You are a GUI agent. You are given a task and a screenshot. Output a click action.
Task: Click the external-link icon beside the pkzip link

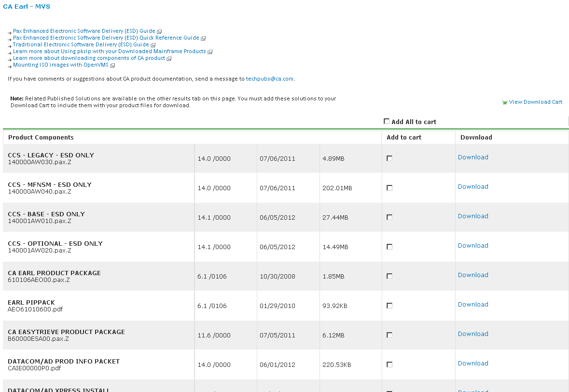click(210, 51)
